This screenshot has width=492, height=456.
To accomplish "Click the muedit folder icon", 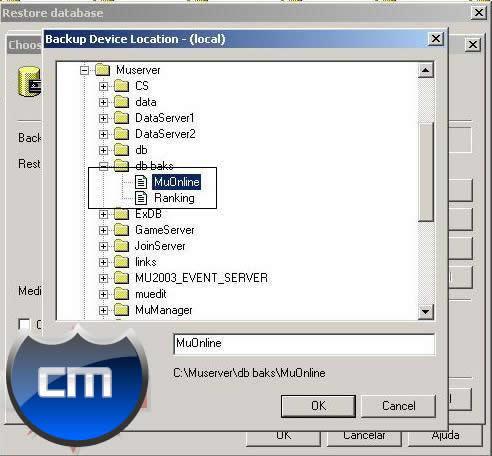I will click(x=122, y=294).
